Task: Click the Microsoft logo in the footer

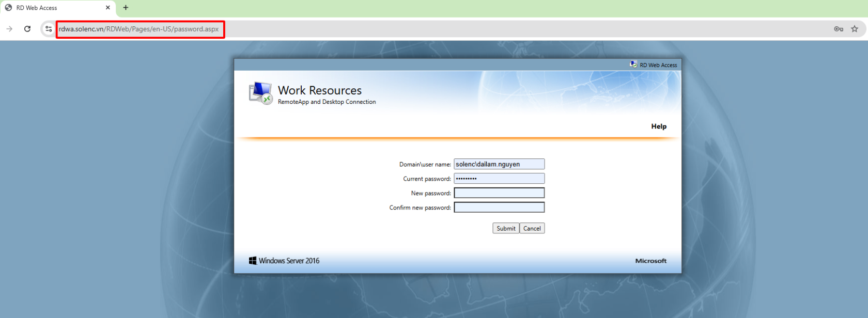Action: tap(650, 261)
